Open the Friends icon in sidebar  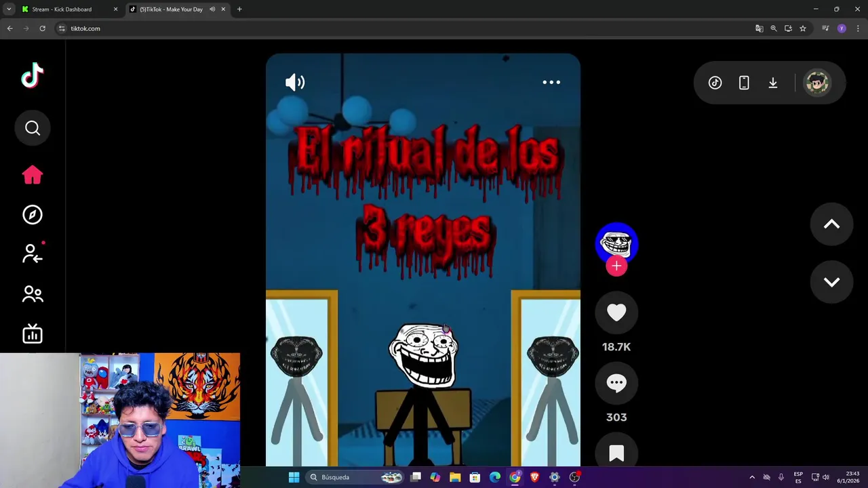coord(33,293)
